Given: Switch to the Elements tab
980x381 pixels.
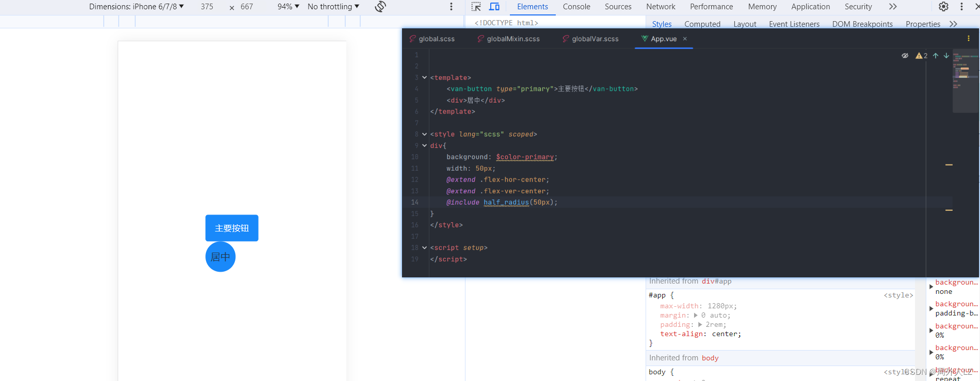Looking at the screenshot, I should pyautogui.click(x=533, y=7).
